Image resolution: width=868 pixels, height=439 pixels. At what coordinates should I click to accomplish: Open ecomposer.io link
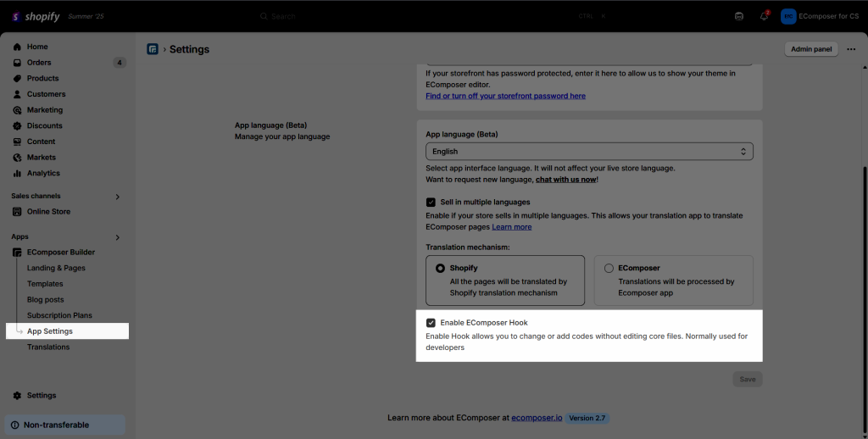pos(537,418)
